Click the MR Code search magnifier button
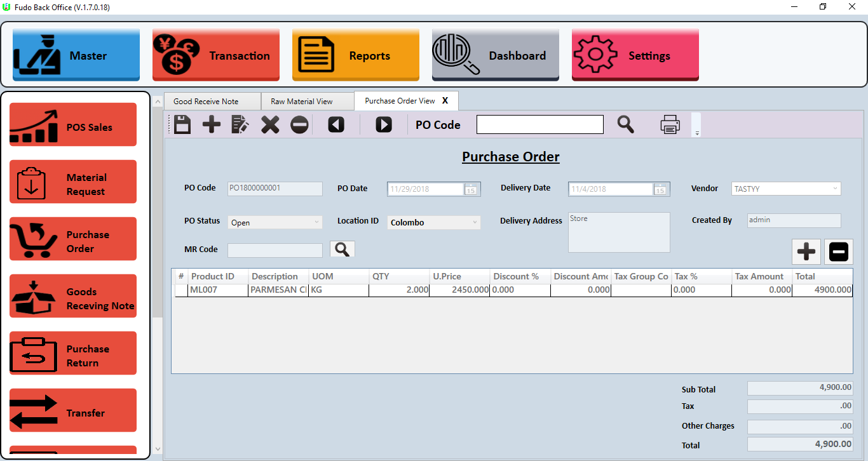Viewport: 868px width, 461px height. tap(342, 250)
